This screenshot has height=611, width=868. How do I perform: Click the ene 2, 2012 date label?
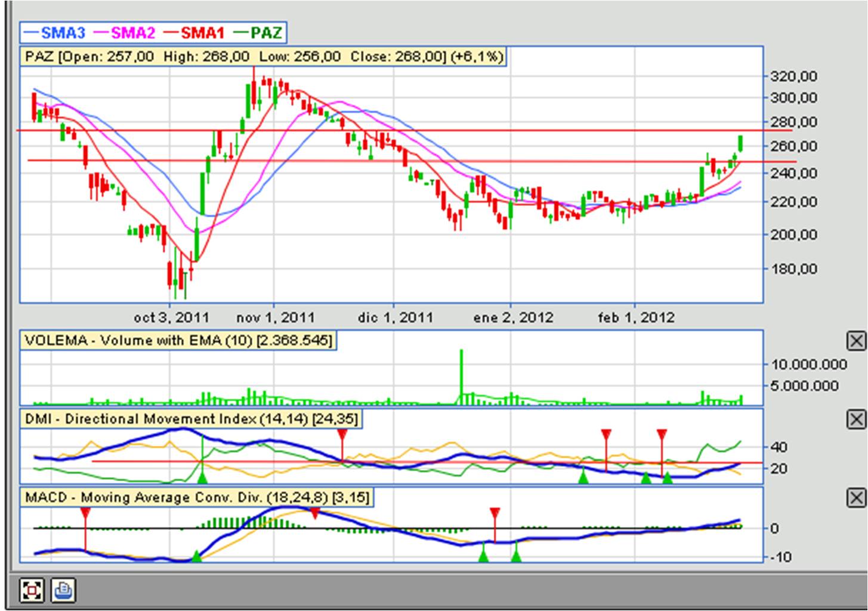click(x=513, y=317)
